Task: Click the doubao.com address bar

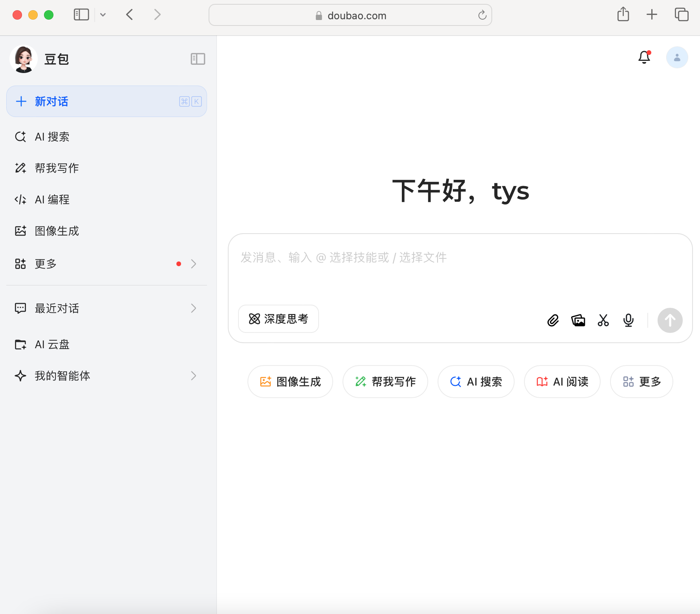Action: (x=350, y=15)
